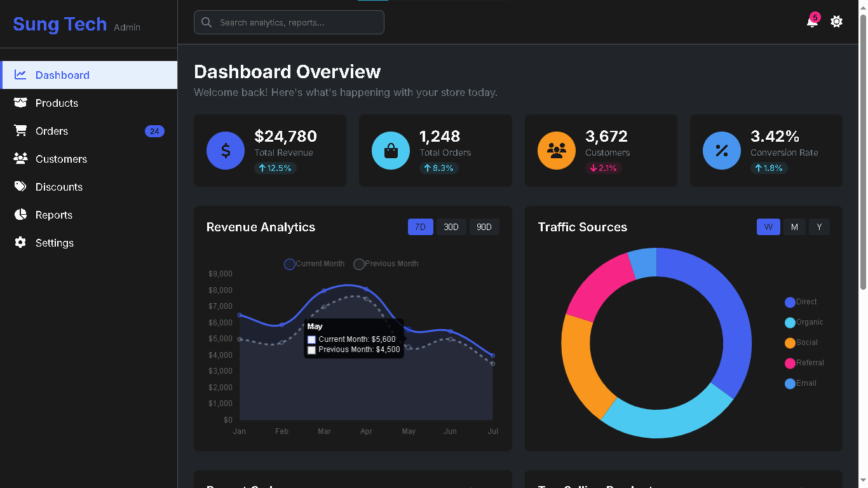Click the notification bell icon
Viewport: 868px width, 488px height.
click(811, 22)
